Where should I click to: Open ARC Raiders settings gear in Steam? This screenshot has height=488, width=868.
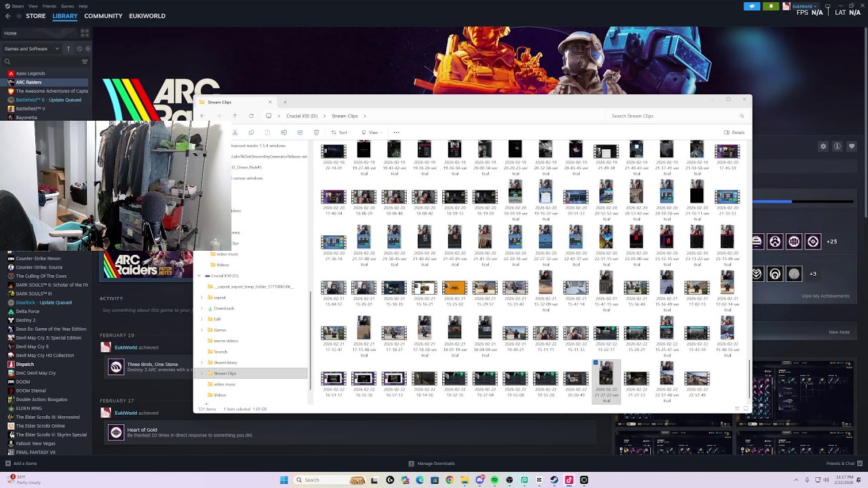coord(823,146)
